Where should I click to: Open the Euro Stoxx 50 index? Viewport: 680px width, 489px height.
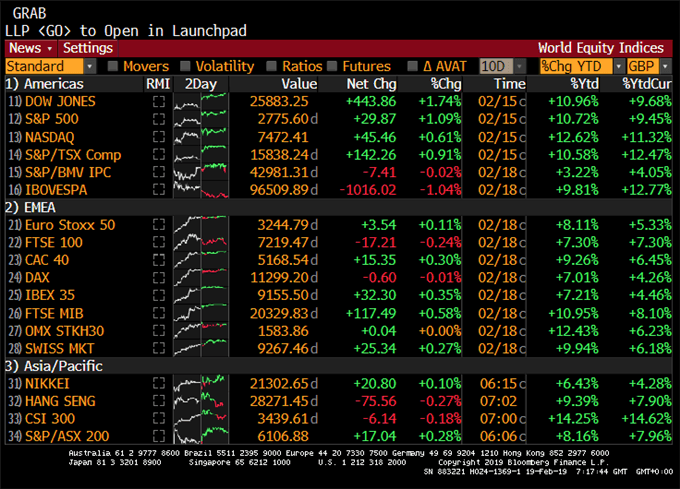pyautogui.click(x=70, y=225)
